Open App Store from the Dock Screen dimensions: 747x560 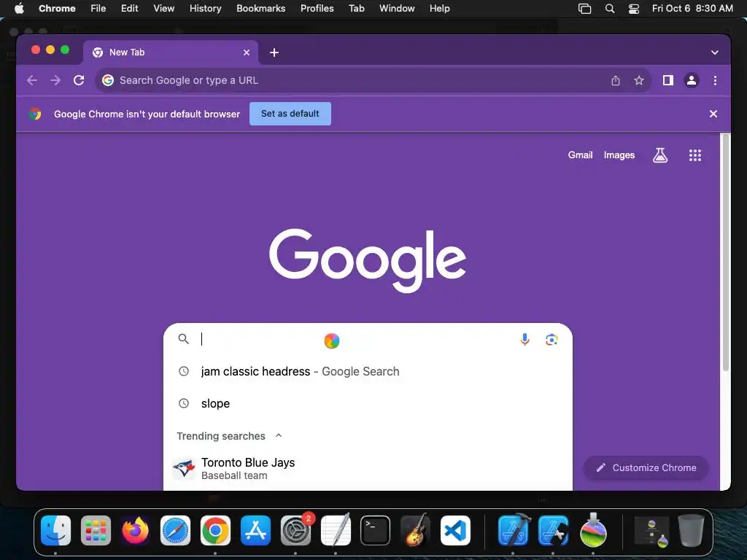point(255,531)
